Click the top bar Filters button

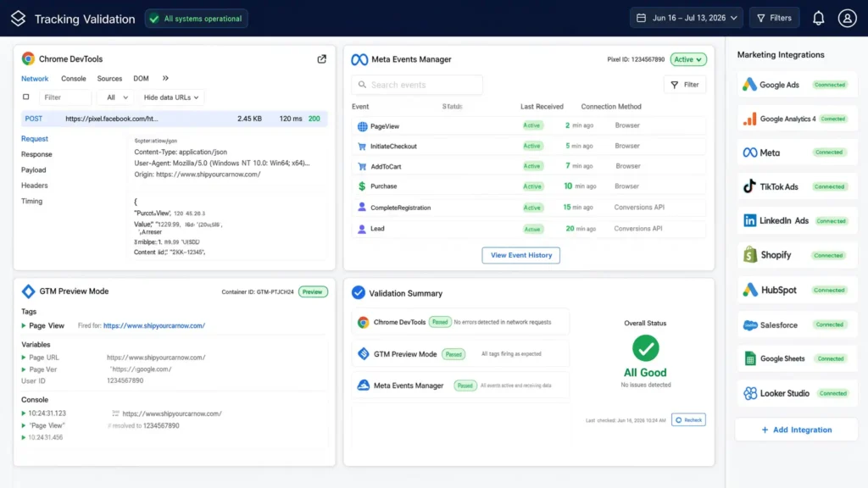[775, 18]
